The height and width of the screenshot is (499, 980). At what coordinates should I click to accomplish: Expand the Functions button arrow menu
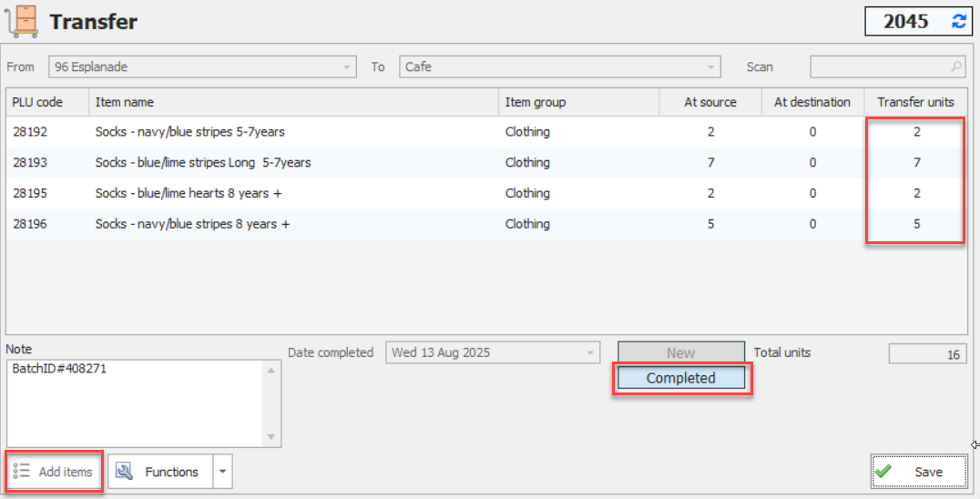tap(222, 472)
